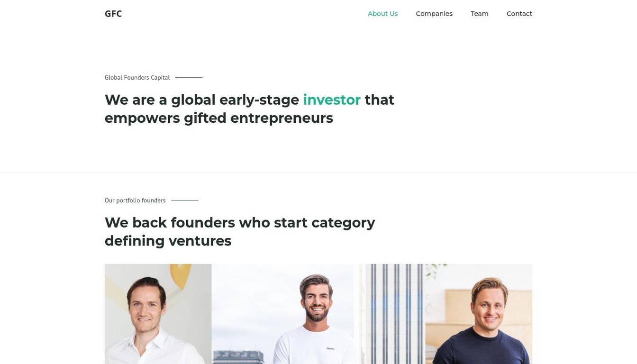This screenshot has width=637, height=364.
Task: Click the line beside "Global Founders Capital"
Action: (x=189, y=77)
